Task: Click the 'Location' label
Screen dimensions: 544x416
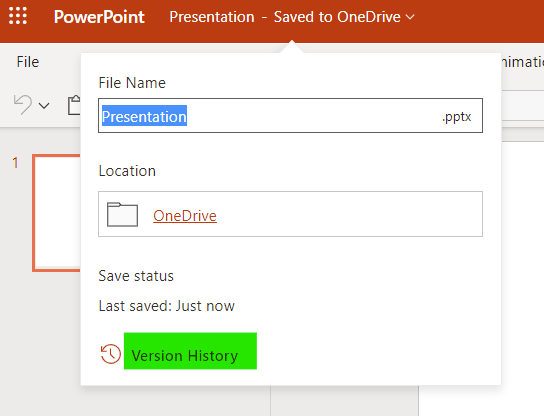Action: coord(127,171)
